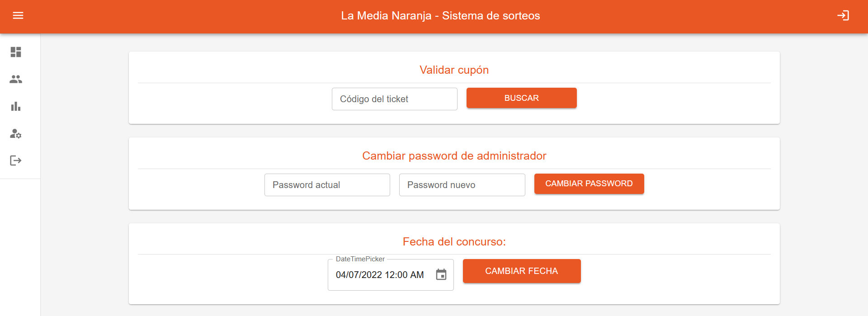Click the Fecha del concurso heading
The width and height of the screenshot is (868, 316).
tap(454, 242)
